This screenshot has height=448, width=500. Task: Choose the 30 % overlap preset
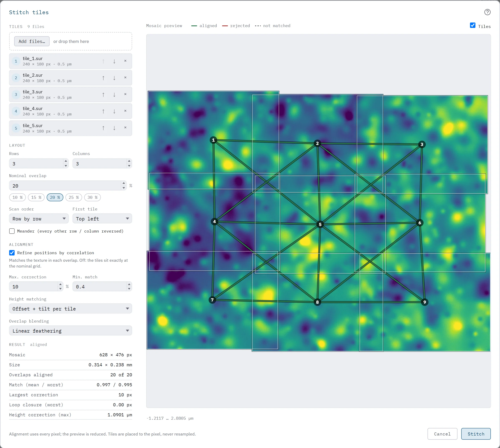coord(92,197)
